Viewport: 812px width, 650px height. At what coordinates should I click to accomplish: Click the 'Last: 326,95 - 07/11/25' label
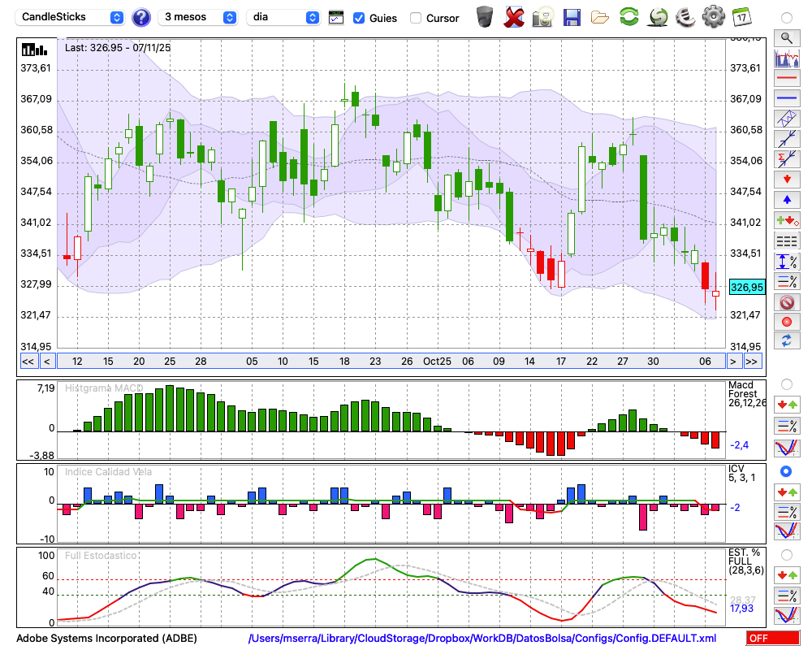tap(118, 48)
